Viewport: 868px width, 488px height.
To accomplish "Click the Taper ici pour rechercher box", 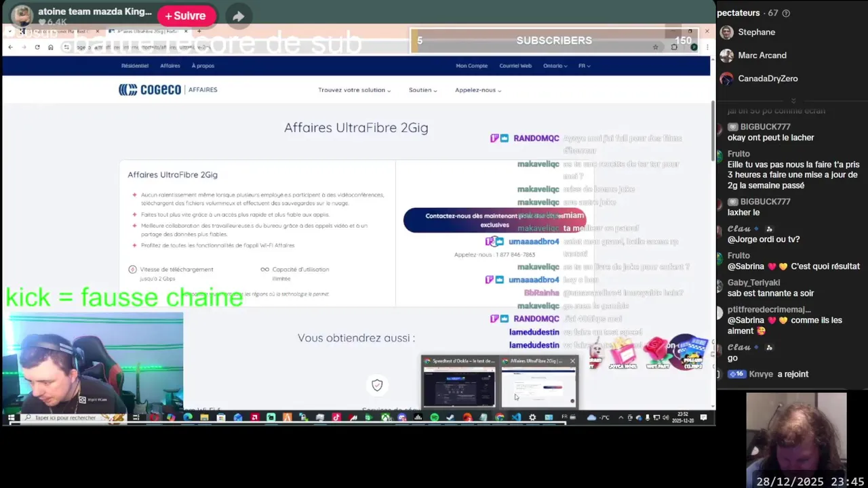I will coord(75,418).
